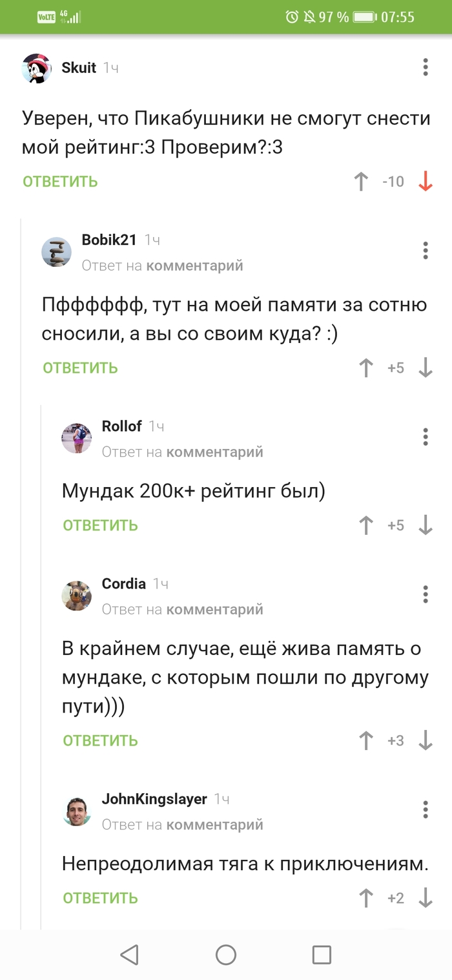Tap the back triangle navigation button
This screenshot has height=980, width=452.
click(129, 954)
